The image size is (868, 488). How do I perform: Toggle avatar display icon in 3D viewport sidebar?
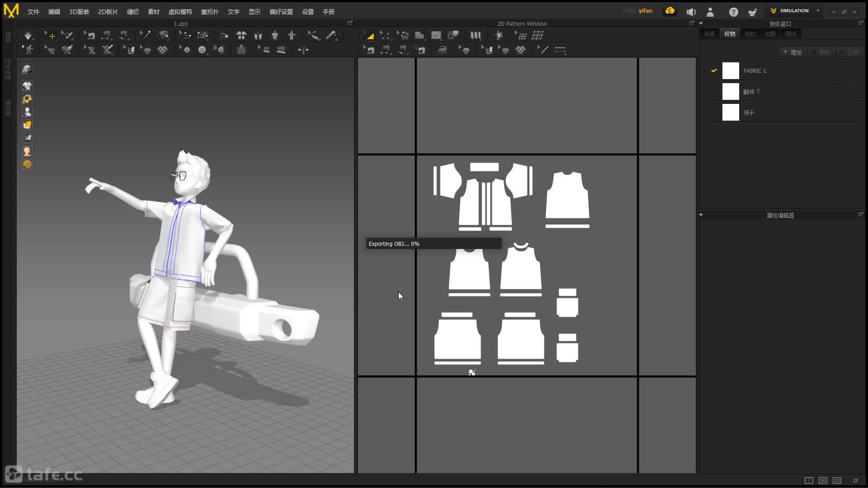tap(27, 112)
